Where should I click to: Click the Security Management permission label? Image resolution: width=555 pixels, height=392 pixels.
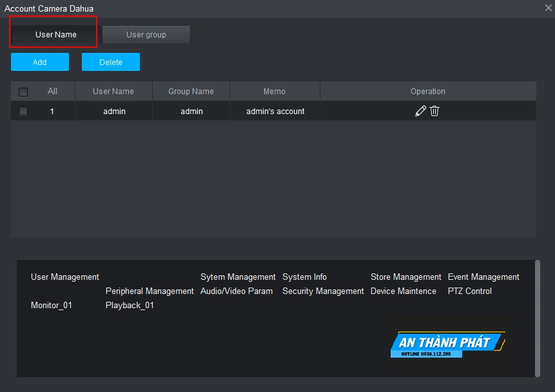coord(323,291)
